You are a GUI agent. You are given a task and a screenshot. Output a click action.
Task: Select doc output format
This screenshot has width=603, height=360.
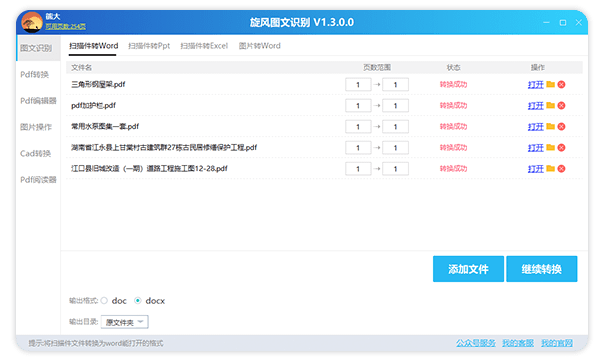(x=104, y=301)
